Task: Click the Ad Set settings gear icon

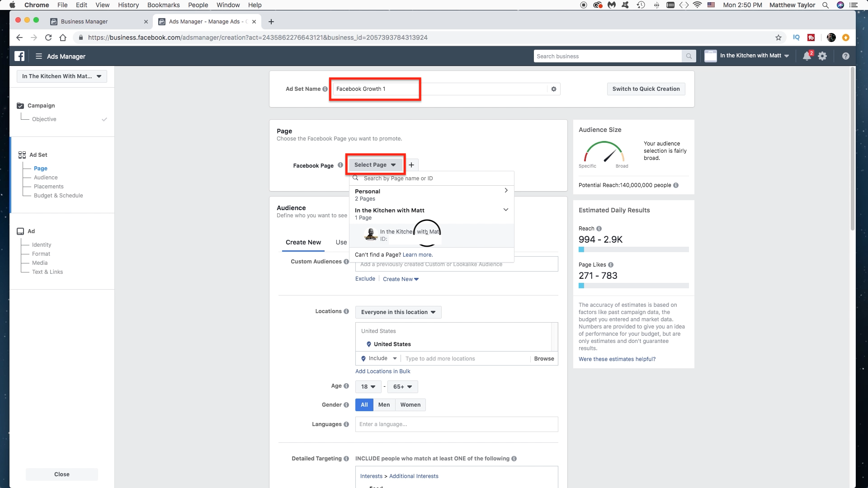Action: (x=554, y=89)
